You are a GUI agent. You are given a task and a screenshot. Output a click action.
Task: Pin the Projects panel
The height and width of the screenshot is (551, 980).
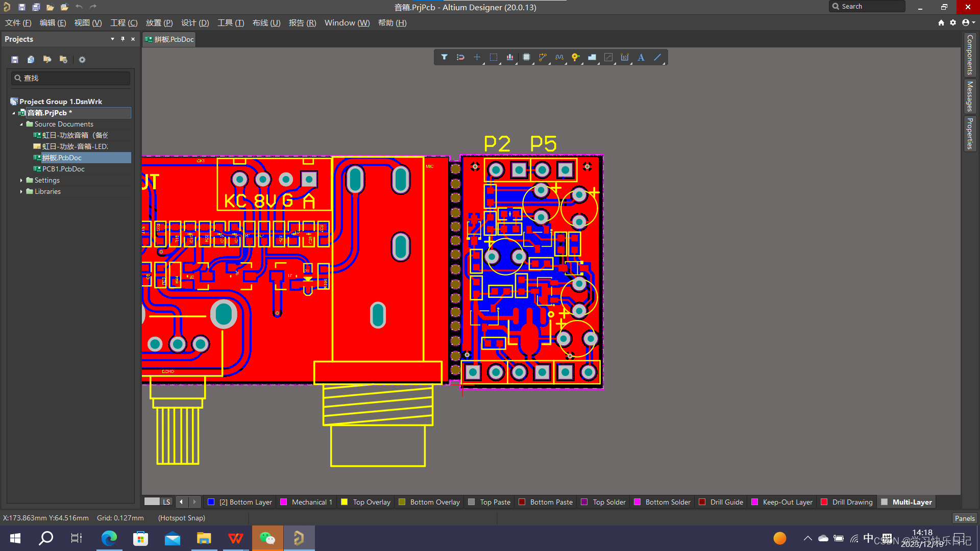[122, 39]
